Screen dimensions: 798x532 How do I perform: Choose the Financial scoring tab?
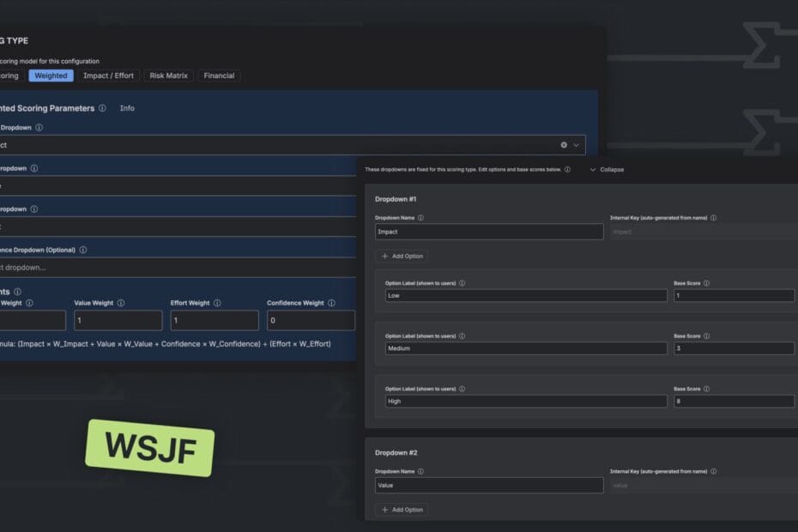pyautogui.click(x=219, y=76)
